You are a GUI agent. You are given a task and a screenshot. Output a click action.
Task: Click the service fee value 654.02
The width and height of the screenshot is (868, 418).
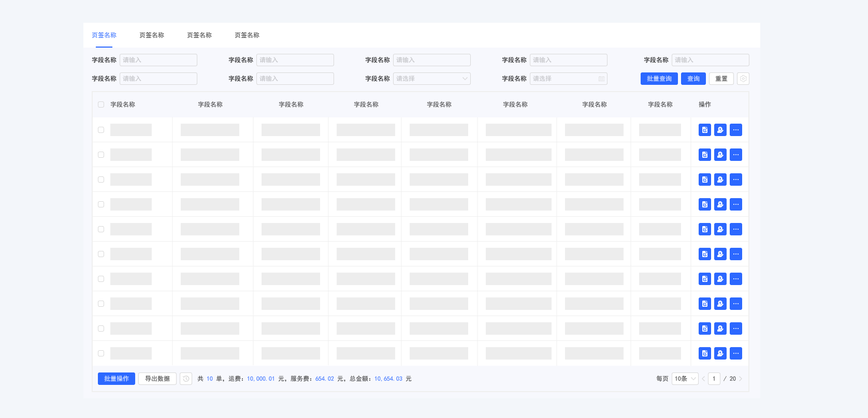pyautogui.click(x=324, y=379)
